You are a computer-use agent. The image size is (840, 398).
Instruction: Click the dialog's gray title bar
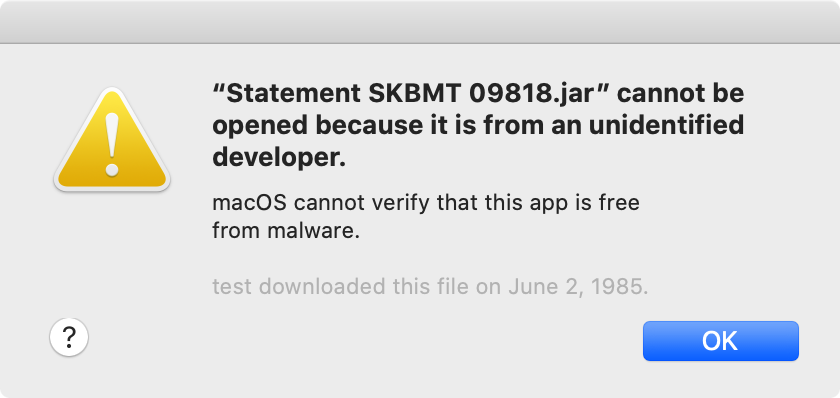(x=420, y=21)
